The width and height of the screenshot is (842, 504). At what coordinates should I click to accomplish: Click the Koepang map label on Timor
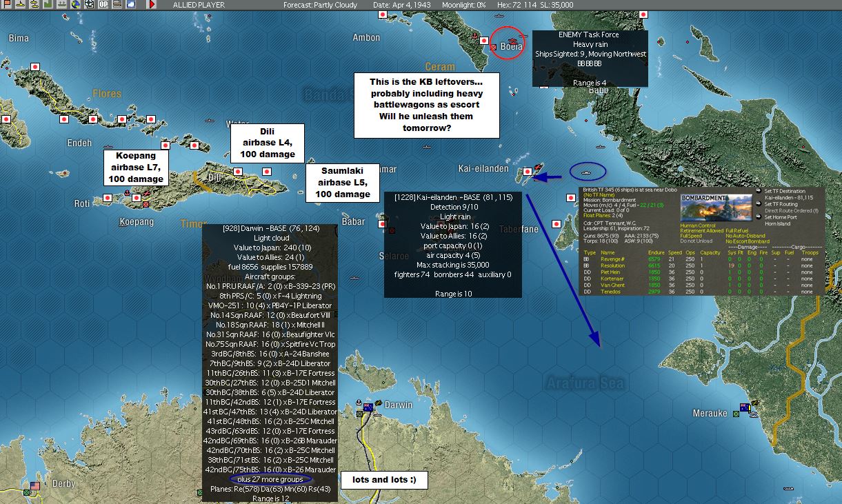tap(137, 221)
